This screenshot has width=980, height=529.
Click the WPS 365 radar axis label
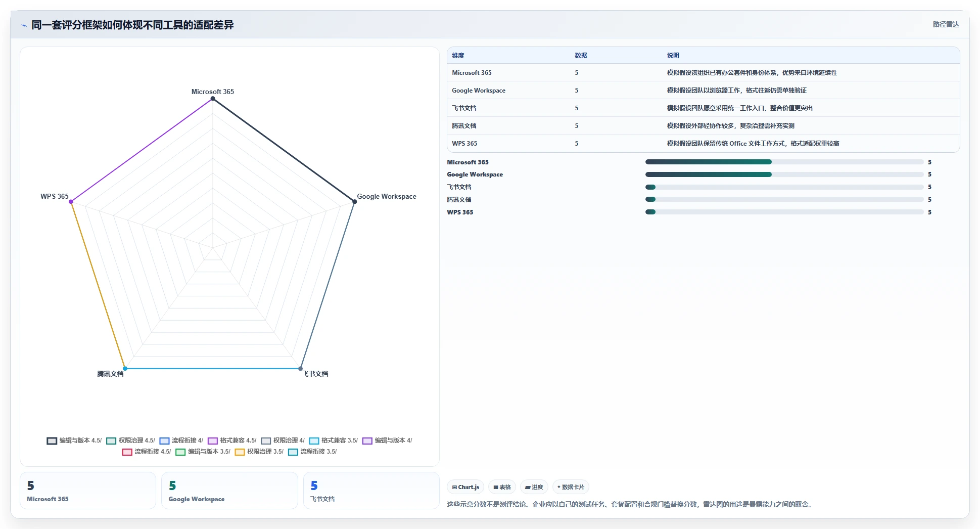(55, 196)
